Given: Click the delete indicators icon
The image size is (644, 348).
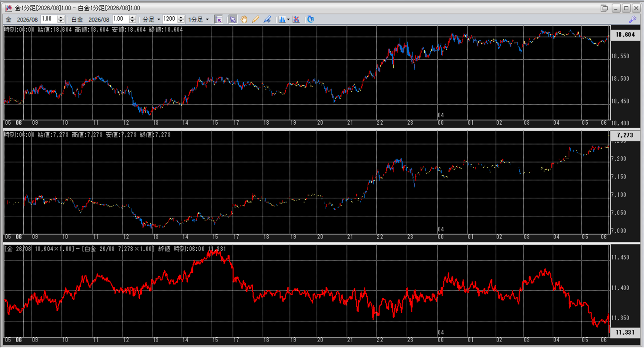Looking at the screenshot, I should pos(296,20).
